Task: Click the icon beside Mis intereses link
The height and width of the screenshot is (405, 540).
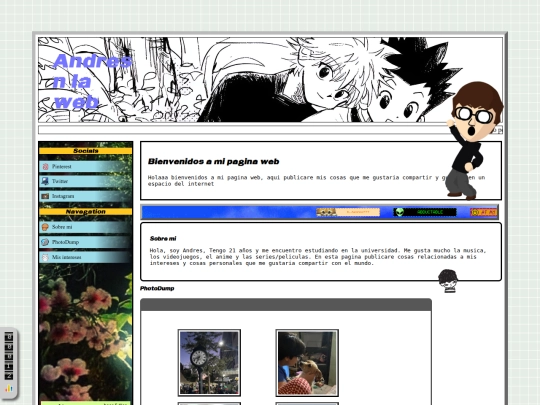Action: [45, 257]
